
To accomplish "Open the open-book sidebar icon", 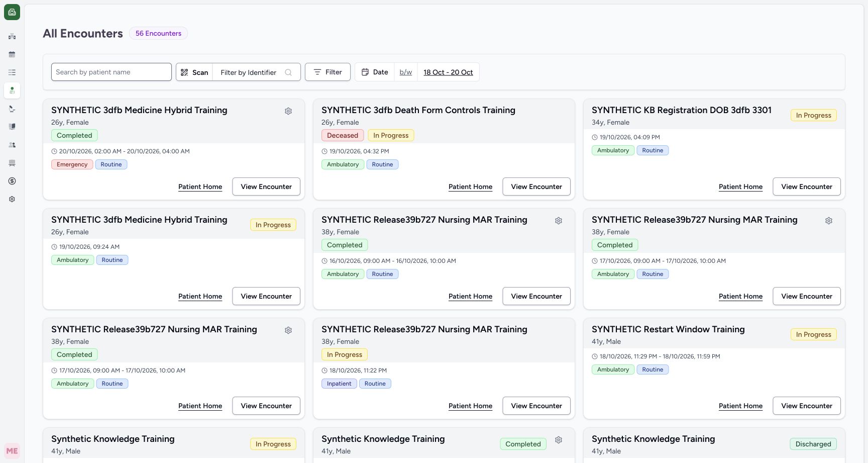I will point(12,127).
